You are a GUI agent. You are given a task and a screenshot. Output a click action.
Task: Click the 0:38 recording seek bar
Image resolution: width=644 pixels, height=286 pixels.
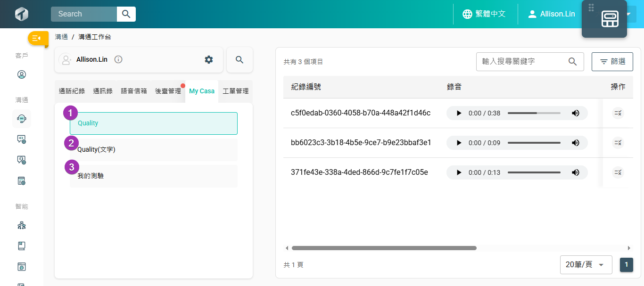(x=534, y=113)
